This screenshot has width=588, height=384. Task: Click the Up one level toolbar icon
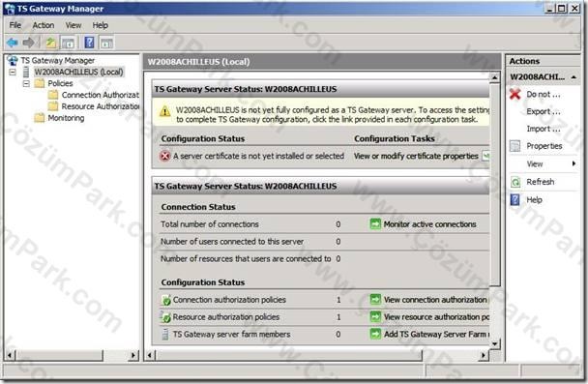tap(50, 43)
